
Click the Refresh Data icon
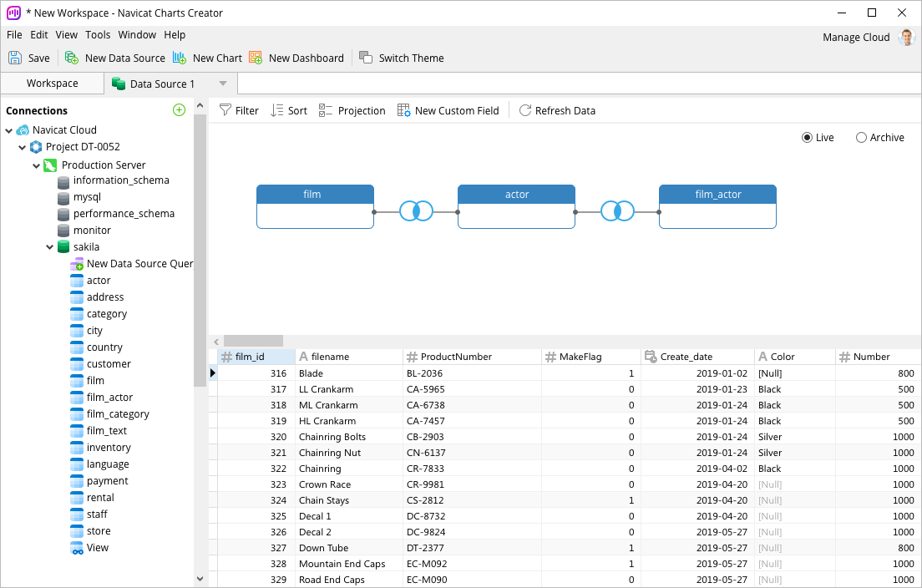pyautogui.click(x=525, y=110)
